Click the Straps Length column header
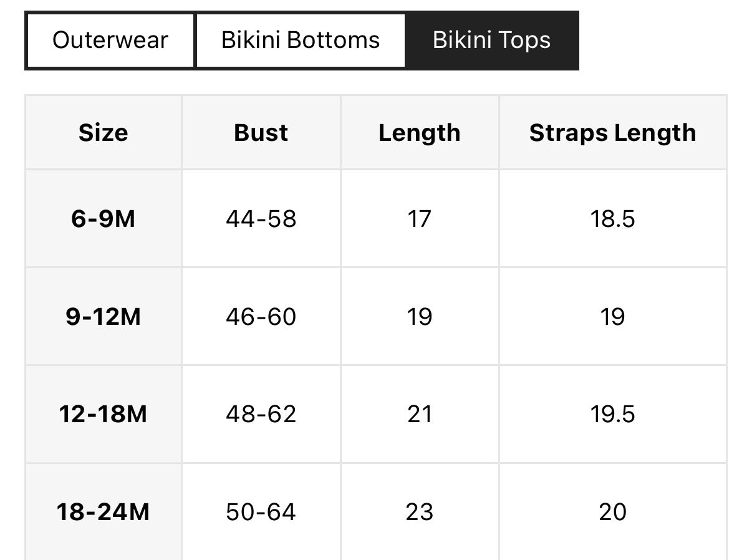 click(612, 133)
